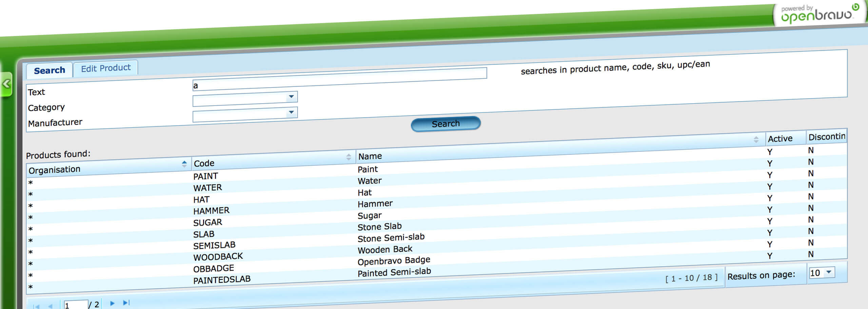Go to first results page arrow
Screen dimensions: 868x309
pyautogui.click(x=36, y=306)
